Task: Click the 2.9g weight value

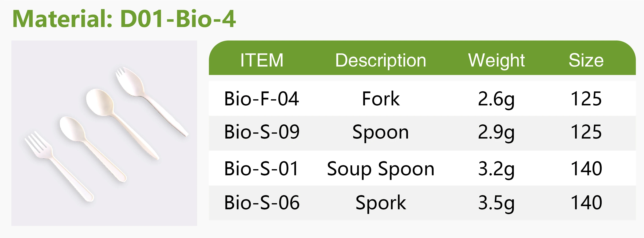Action: tap(496, 132)
